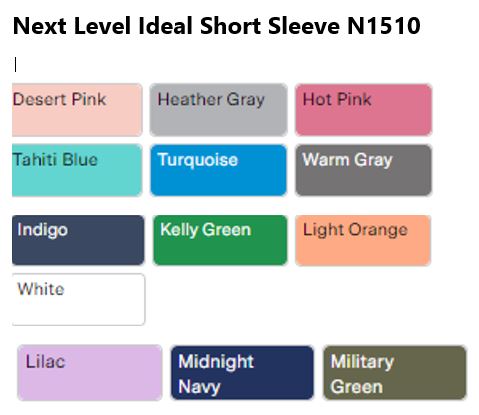Click the N1510 product code in title

tap(384, 26)
